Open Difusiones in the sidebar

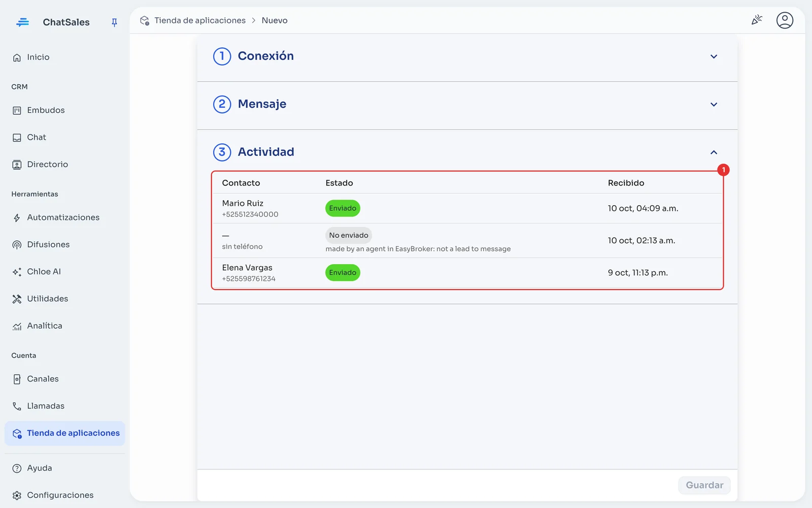point(64,245)
